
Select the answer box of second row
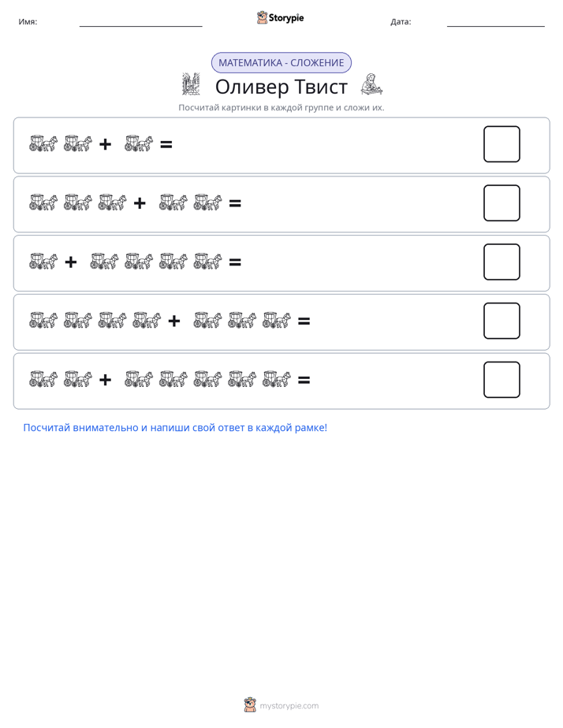(x=501, y=203)
